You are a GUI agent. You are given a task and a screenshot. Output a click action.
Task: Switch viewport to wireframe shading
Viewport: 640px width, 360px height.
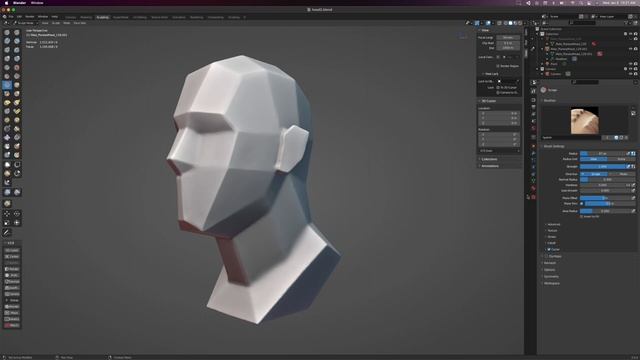506,23
